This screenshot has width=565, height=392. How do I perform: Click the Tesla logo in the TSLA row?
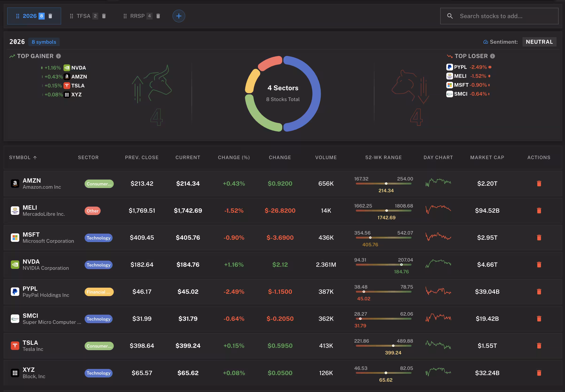15,345
